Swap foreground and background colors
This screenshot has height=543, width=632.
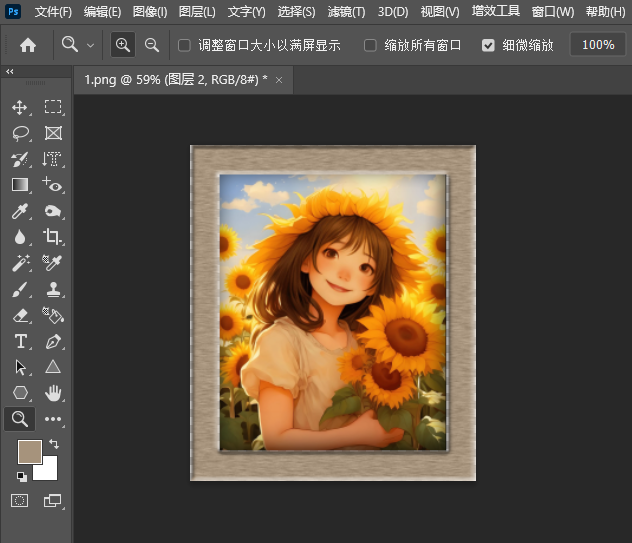54,444
